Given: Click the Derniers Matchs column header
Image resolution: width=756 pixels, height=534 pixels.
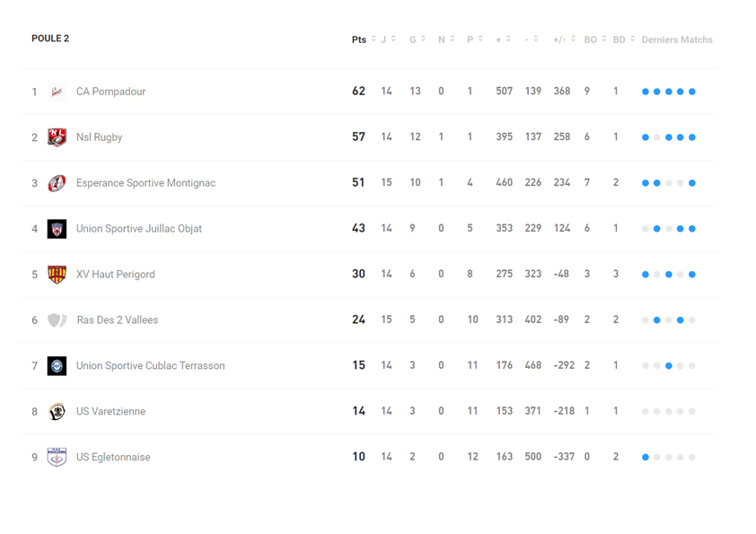Looking at the screenshot, I should (x=677, y=39).
